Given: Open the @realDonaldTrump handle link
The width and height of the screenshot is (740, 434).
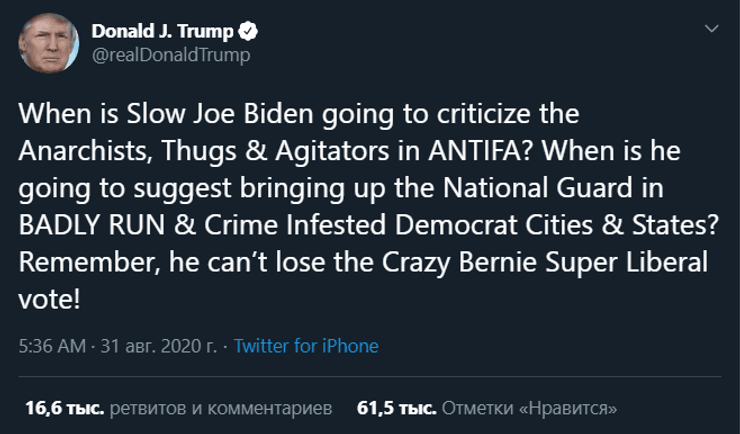Looking at the screenshot, I should click(x=171, y=55).
